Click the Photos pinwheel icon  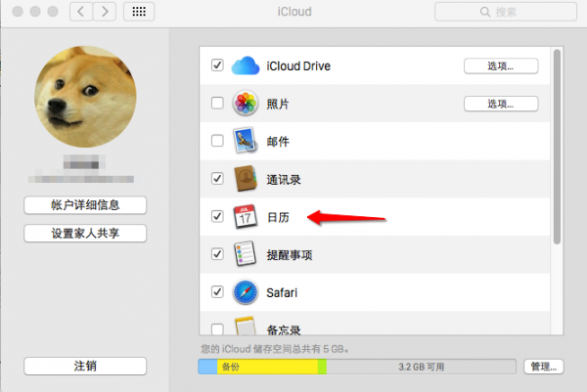[x=246, y=103]
